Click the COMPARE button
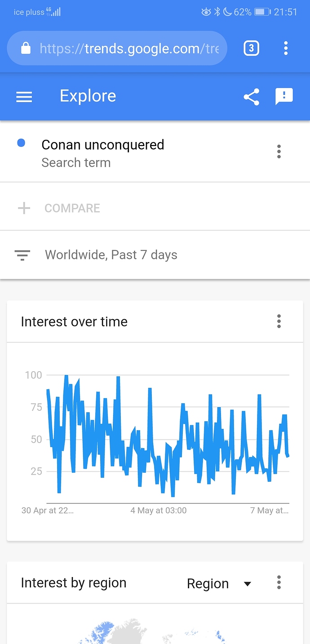 coord(72,208)
